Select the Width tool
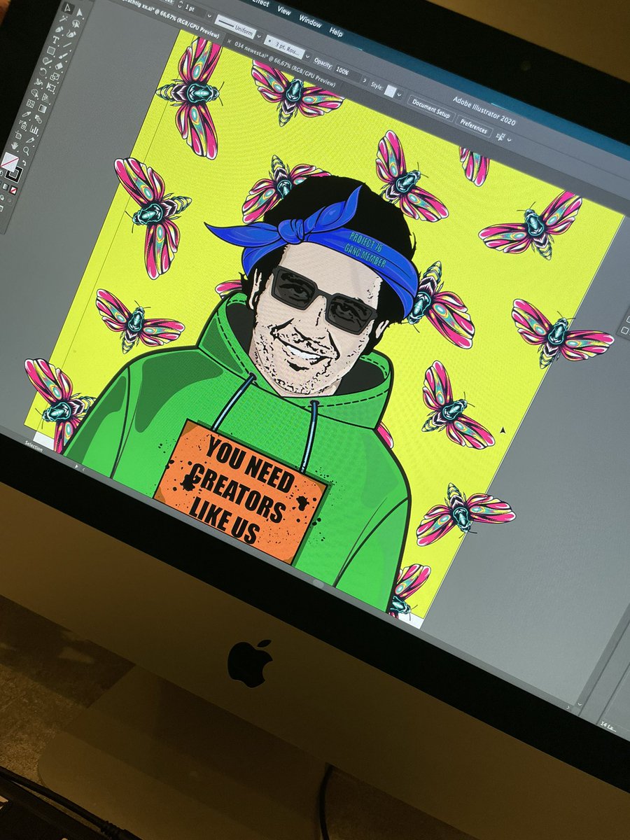 (38, 82)
